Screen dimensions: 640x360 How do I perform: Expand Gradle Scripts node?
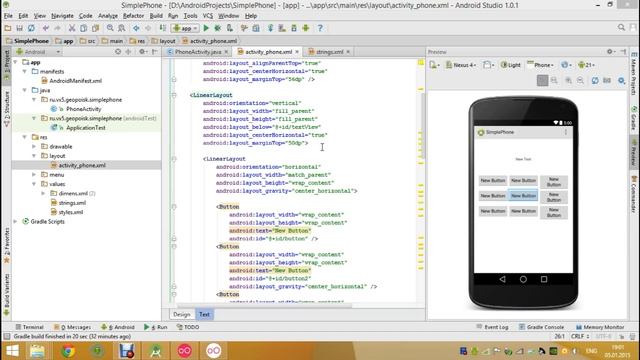coord(16,221)
